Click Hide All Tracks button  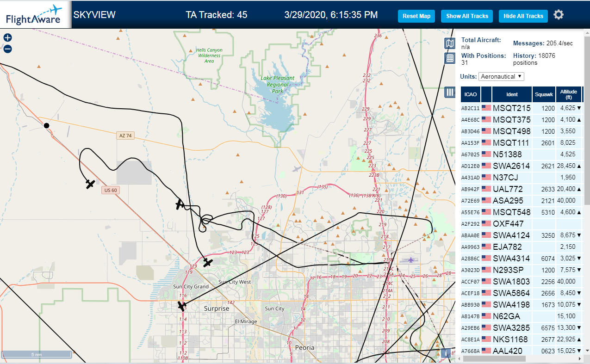click(523, 16)
